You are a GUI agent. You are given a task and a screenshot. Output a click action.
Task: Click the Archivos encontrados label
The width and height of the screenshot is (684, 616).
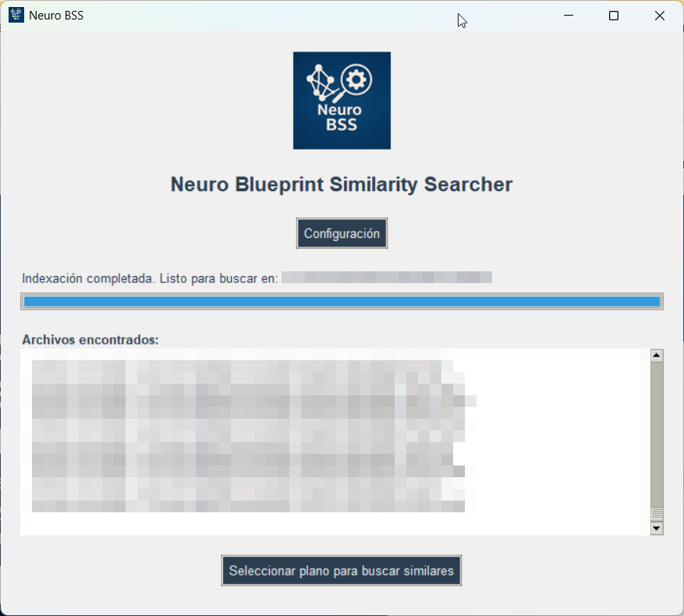coord(90,340)
